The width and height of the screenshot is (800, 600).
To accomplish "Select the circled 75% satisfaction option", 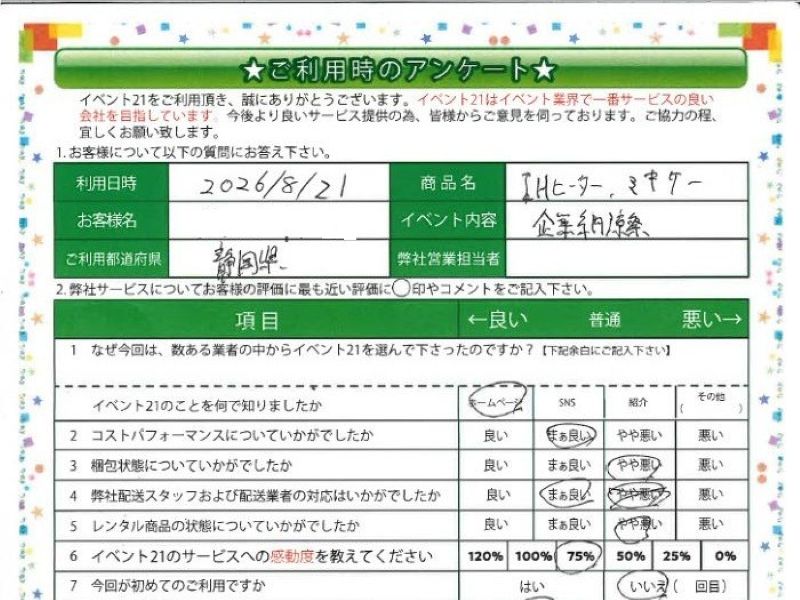I will (580, 556).
